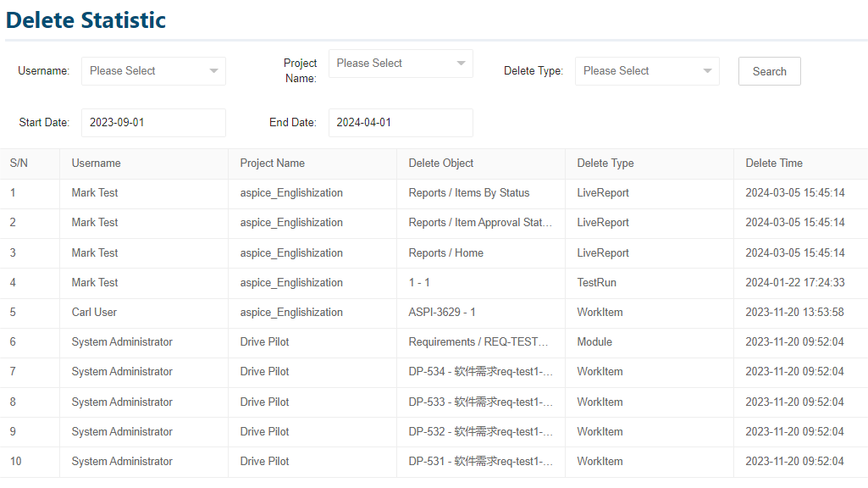Click the DP-531 delete object cell
Screen dimensions: 868x488
coord(480,462)
